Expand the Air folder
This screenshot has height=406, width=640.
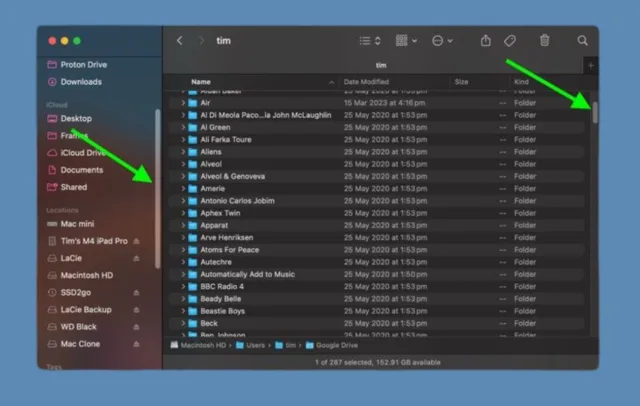coord(183,103)
